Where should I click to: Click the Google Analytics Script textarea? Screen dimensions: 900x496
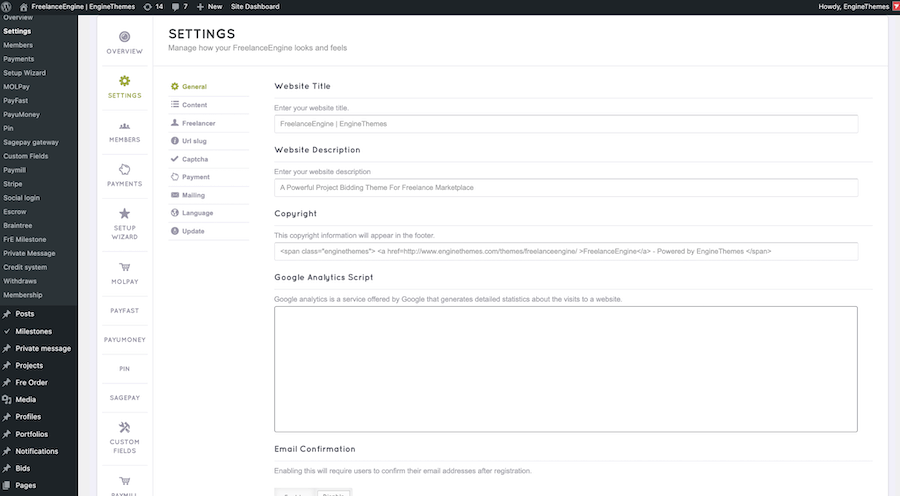(566, 369)
